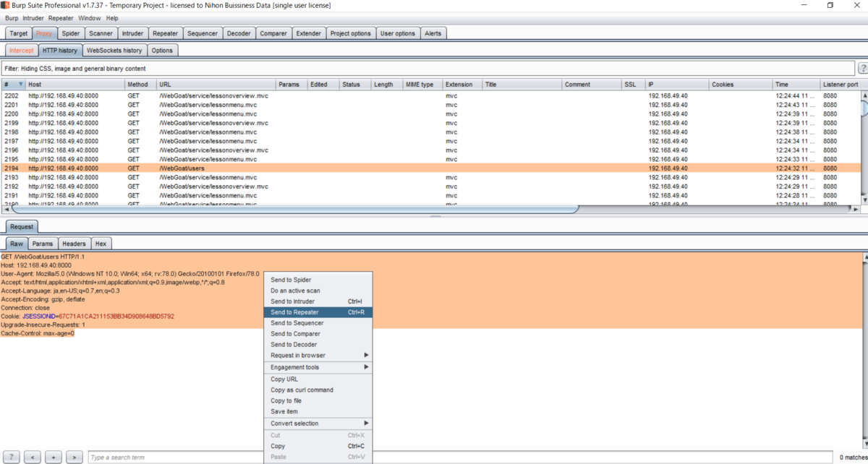Select Copy to file entry
This screenshot has width=868, height=464.
[318, 400]
